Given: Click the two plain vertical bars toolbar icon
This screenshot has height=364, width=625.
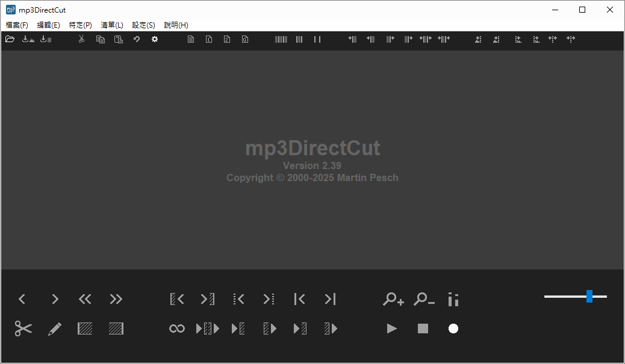Looking at the screenshot, I should pyautogui.click(x=317, y=39).
